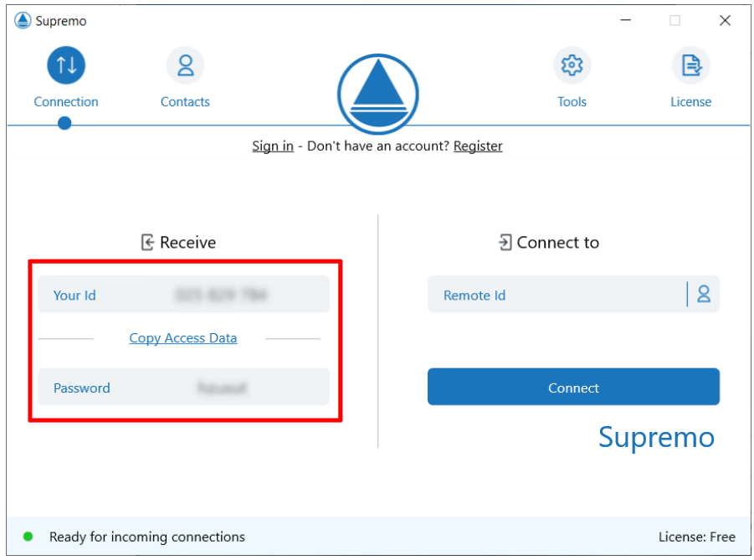
Task: Click the green status indicator dot
Action: (28, 537)
